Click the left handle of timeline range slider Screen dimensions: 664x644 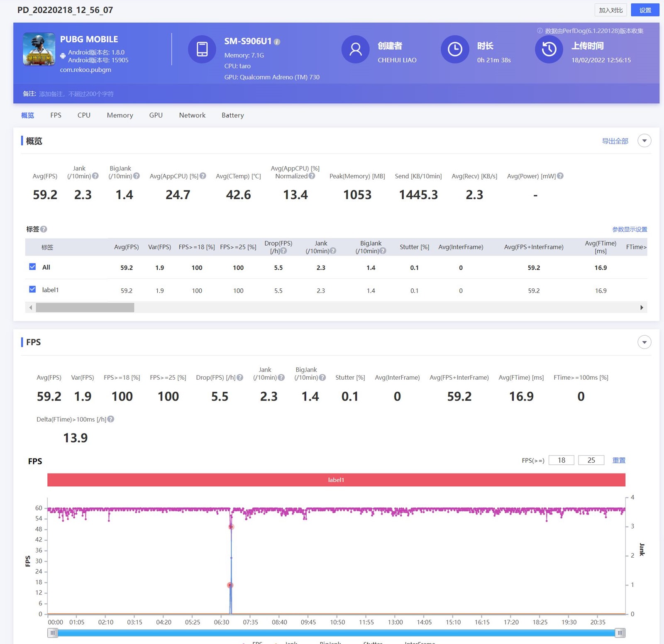tap(52, 633)
